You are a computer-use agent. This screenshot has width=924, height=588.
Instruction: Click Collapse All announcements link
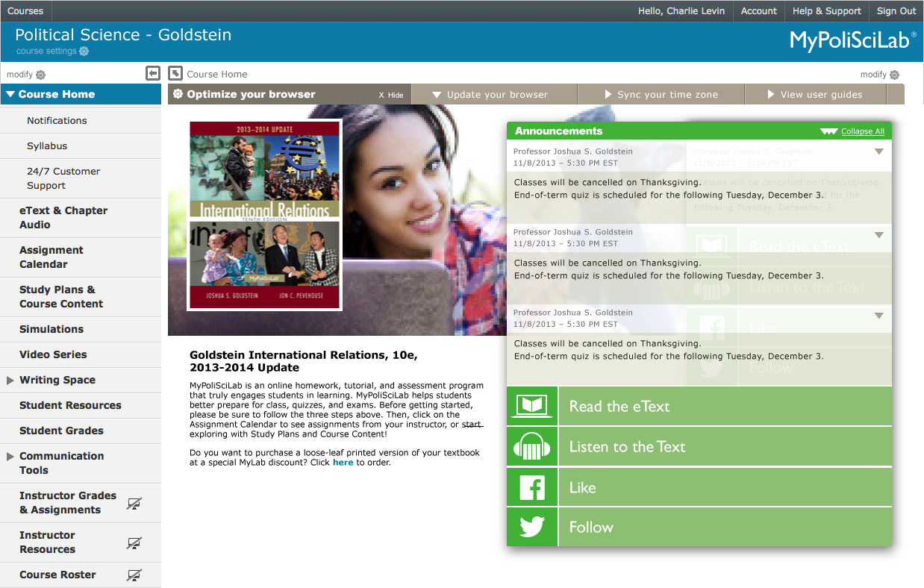click(863, 131)
